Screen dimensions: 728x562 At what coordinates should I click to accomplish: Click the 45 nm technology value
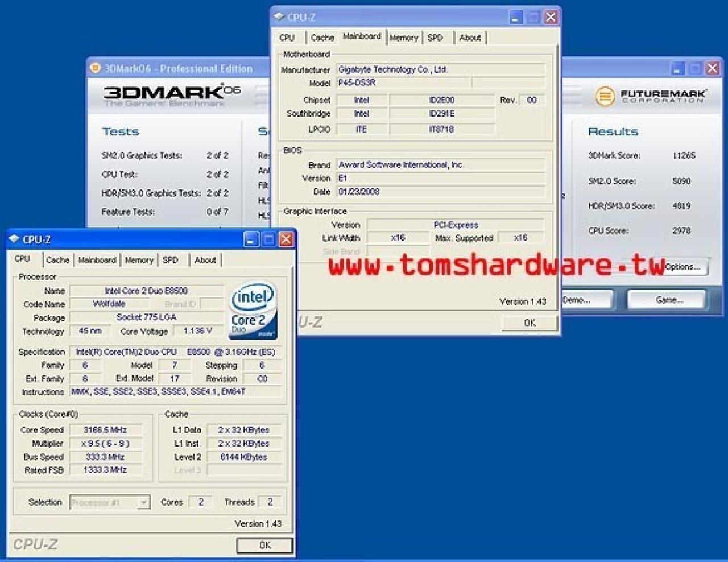91,330
